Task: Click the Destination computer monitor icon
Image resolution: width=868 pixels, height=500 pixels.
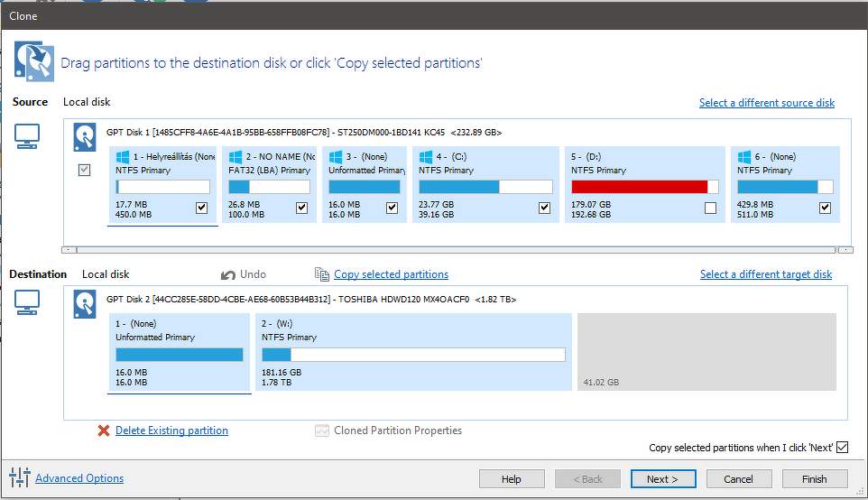Action: pyautogui.click(x=28, y=303)
